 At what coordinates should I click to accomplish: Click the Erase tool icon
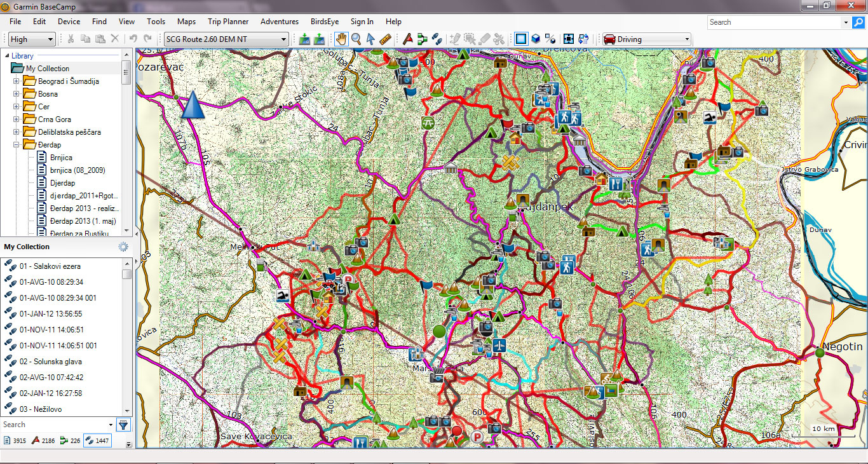[x=484, y=39]
